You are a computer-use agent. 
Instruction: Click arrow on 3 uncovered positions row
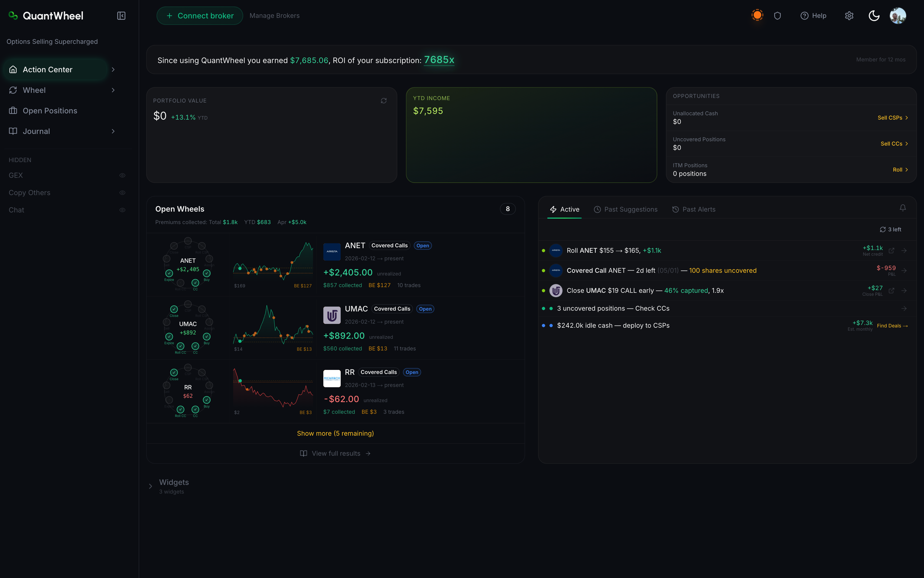[x=904, y=308]
